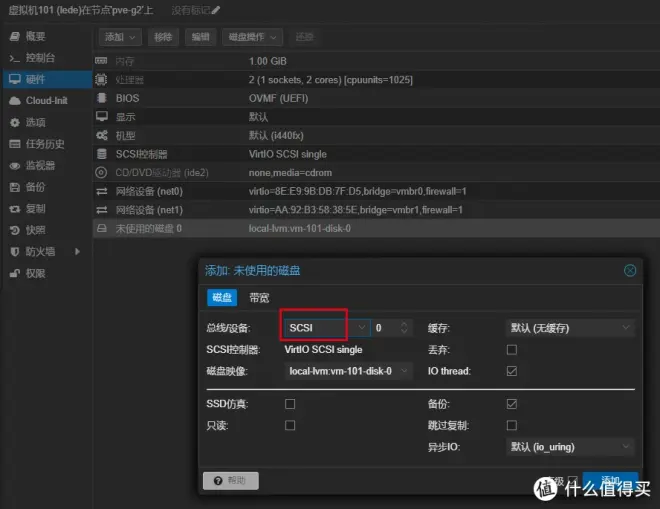Click the 选项 gear icon
This screenshot has width=660, height=509.
tap(15, 123)
